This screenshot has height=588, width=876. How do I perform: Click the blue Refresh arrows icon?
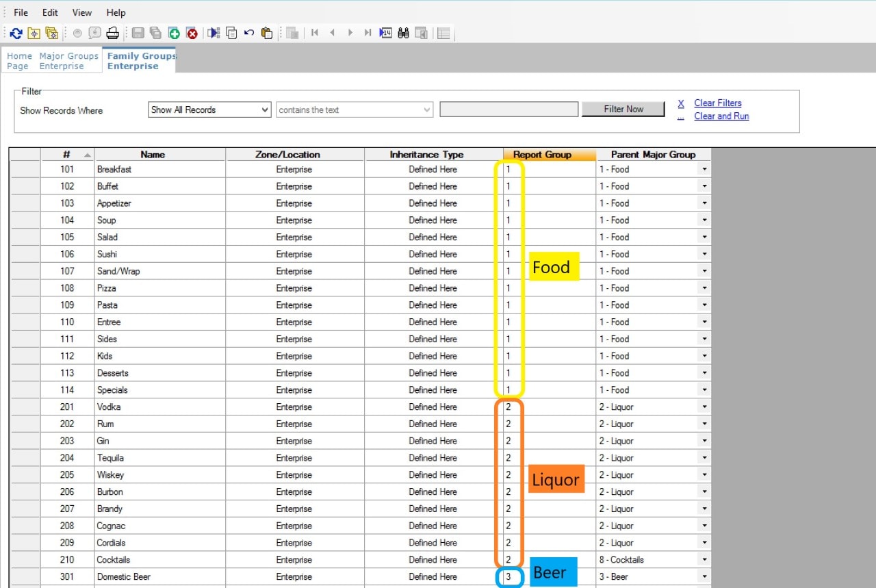16,33
